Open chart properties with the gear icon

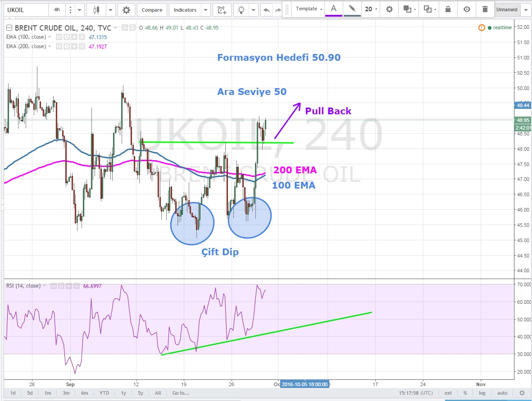126,10
